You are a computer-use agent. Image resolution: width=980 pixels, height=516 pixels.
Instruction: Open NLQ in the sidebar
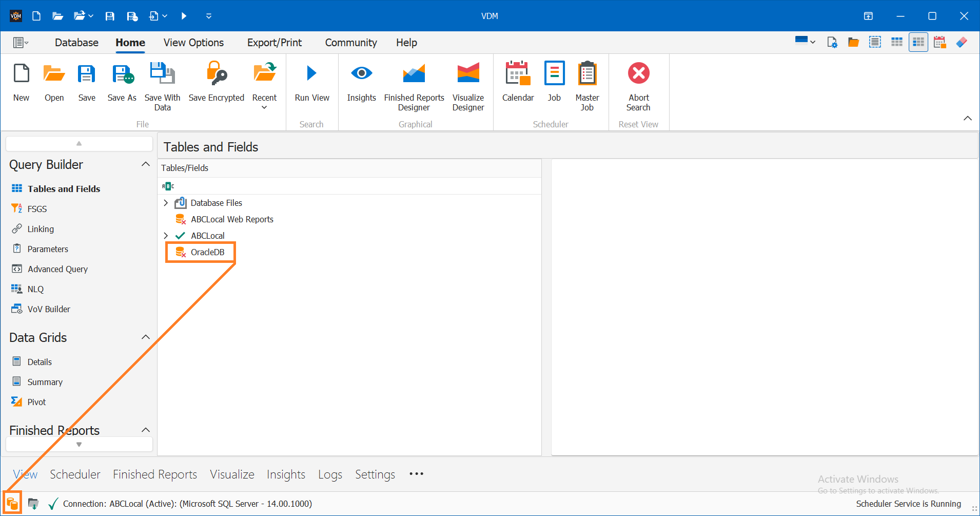point(28,289)
